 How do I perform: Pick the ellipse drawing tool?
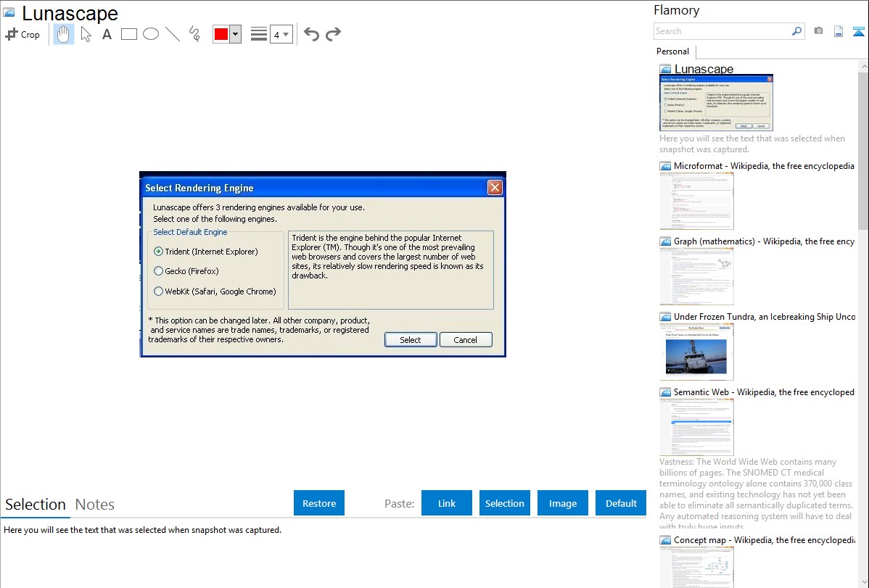(x=151, y=34)
